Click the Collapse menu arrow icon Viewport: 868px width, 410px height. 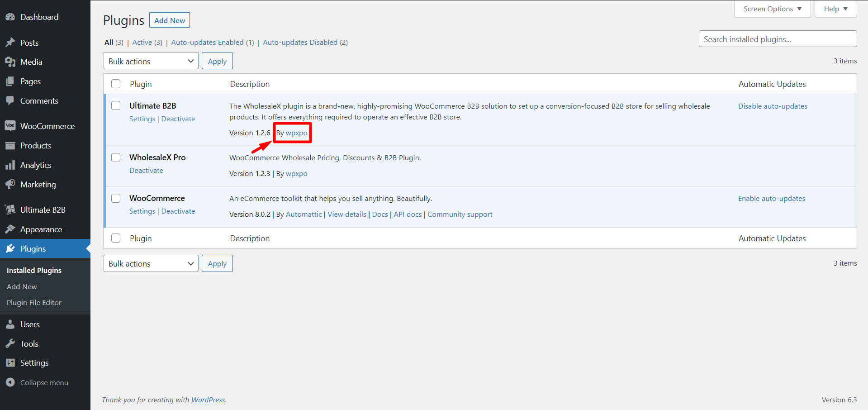(x=10, y=382)
